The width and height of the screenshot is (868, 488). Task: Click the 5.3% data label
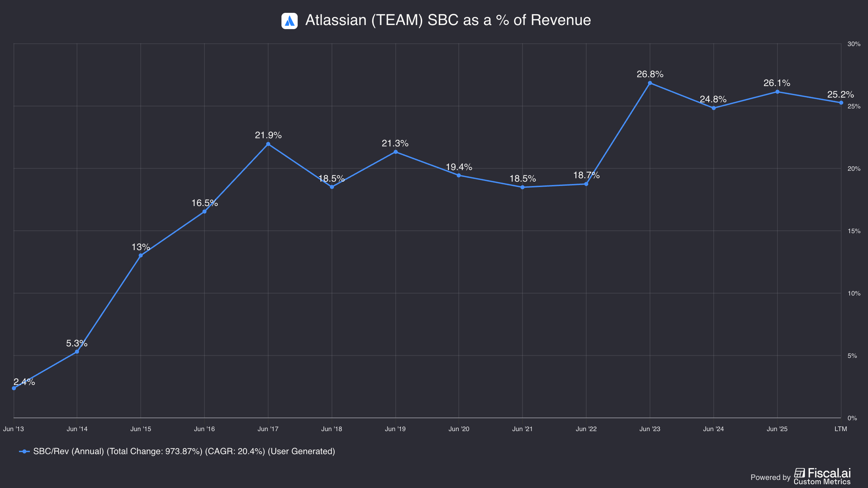click(x=77, y=343)
